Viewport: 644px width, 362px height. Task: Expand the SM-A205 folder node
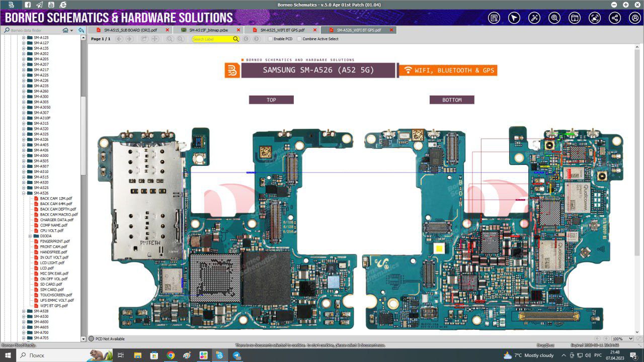point(24,59)
